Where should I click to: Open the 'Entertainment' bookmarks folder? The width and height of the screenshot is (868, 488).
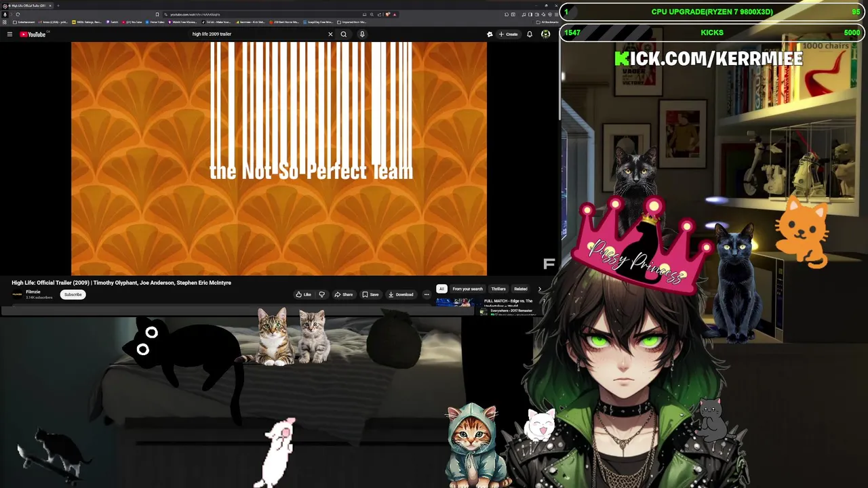24,22
